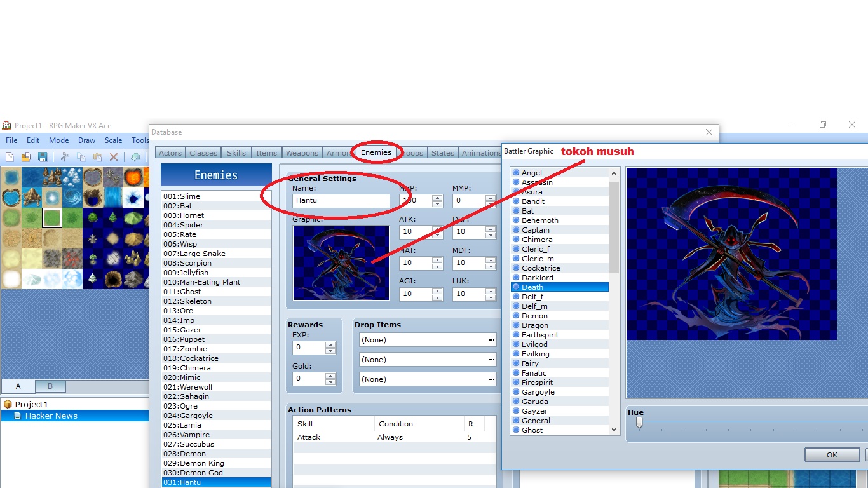Click the Undo arrow toolbar icon
Image resolution: width=868 pixels, height=488 pixels.
136,157
